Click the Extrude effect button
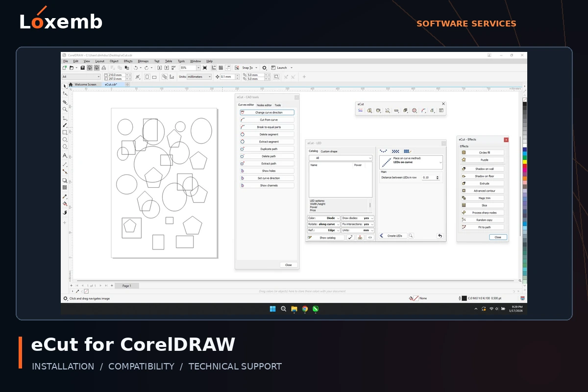Viewport: 588px width, 392px height. [482, 183]
